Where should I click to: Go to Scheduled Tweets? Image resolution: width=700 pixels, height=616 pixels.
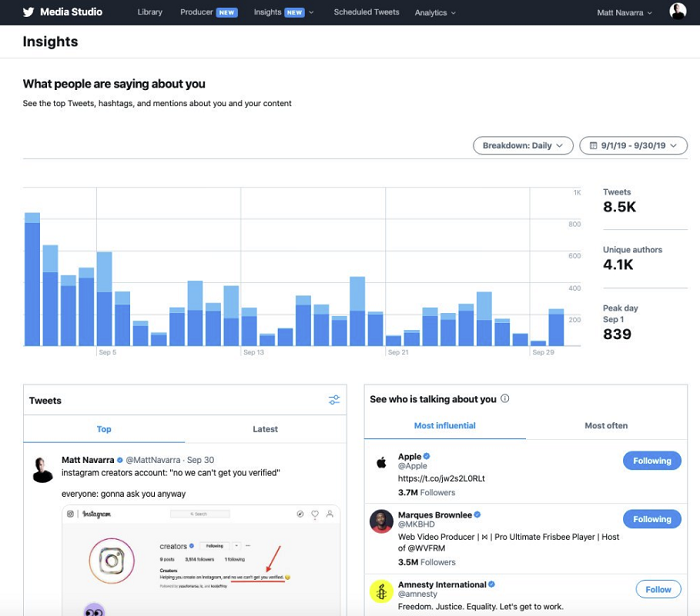coord(366,13)
